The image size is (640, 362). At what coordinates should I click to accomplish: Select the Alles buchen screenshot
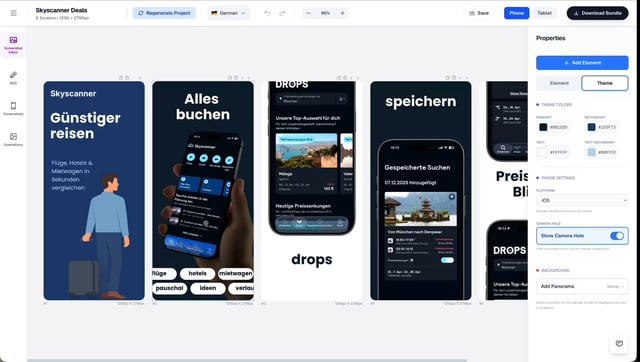[x=203, y=191]
